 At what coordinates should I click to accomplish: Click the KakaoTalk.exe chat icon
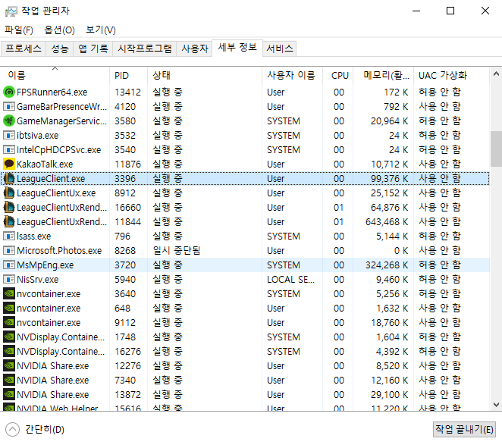pos(9,164)
